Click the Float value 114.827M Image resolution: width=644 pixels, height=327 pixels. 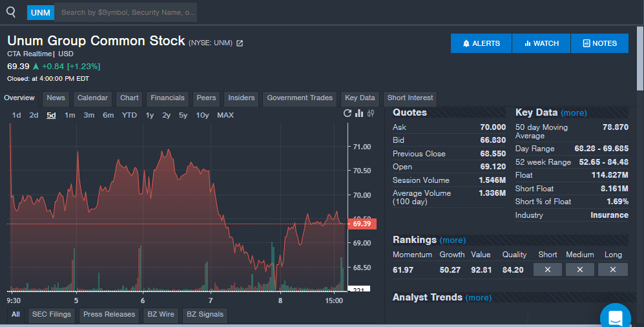click(610, 175)
